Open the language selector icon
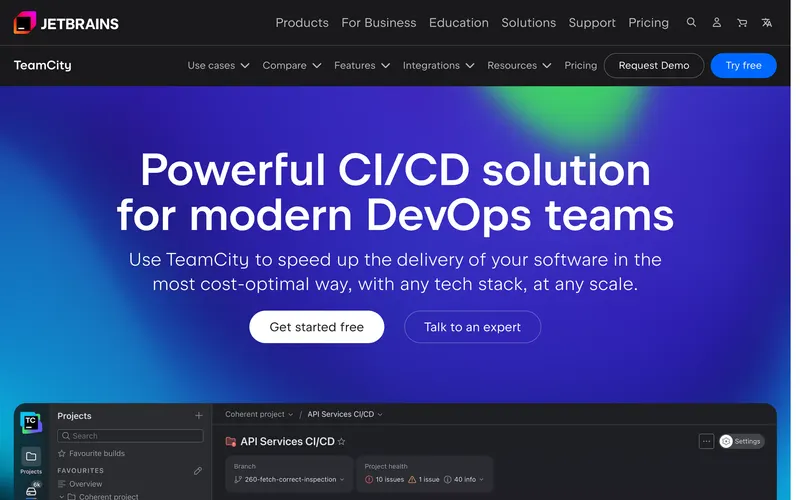The height and width of the screenshot is (500, 800). (x=766, y=22)
